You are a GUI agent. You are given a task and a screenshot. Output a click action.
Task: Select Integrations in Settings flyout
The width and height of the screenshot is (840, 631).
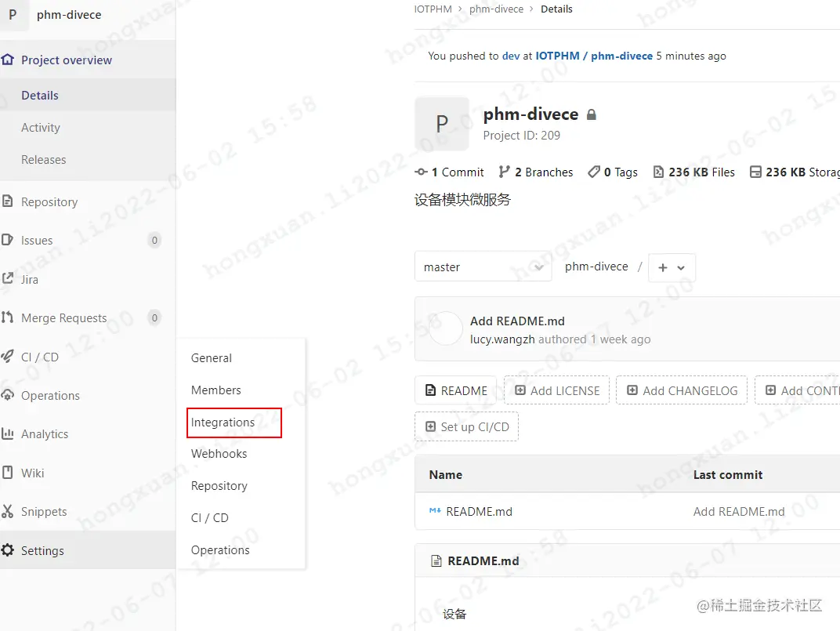[223, 422]
